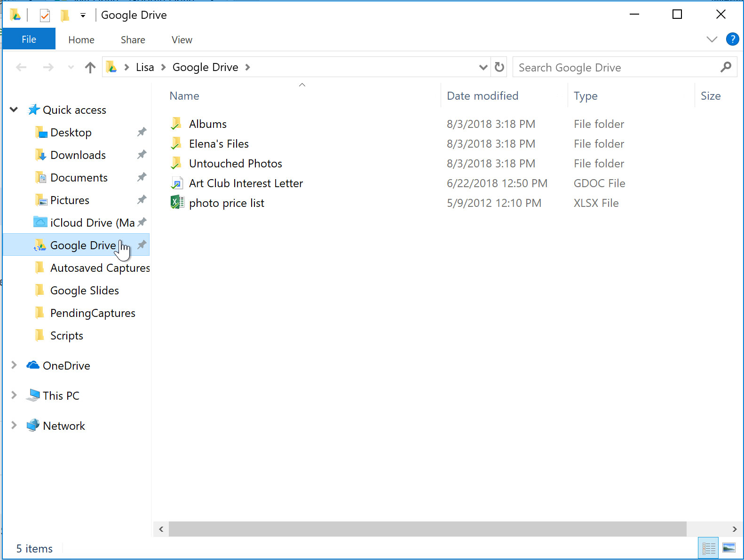Switch to the Share ribbon tab

tap(133, 39)
